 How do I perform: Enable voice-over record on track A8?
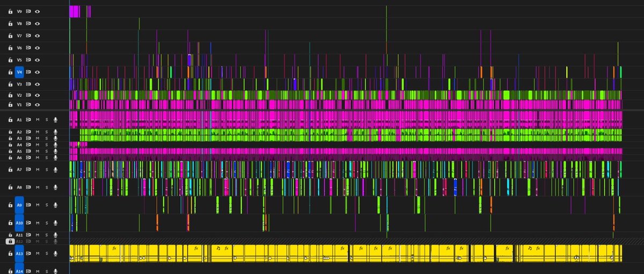tap(55, 188)
